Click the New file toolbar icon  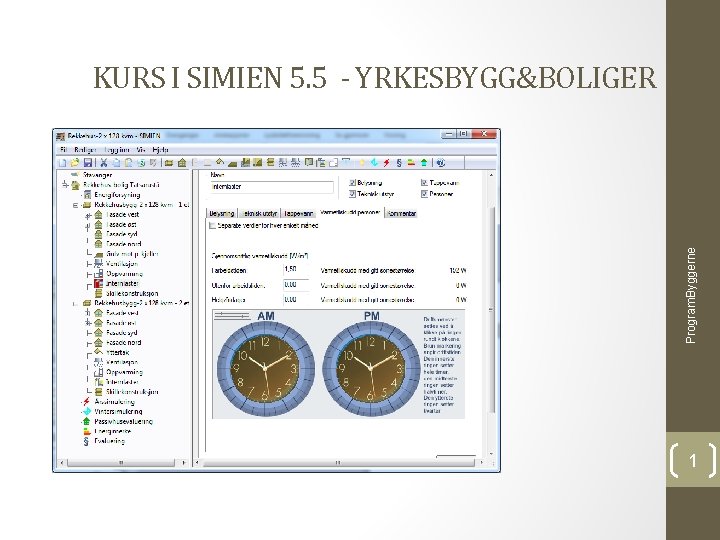click(62, 163)
